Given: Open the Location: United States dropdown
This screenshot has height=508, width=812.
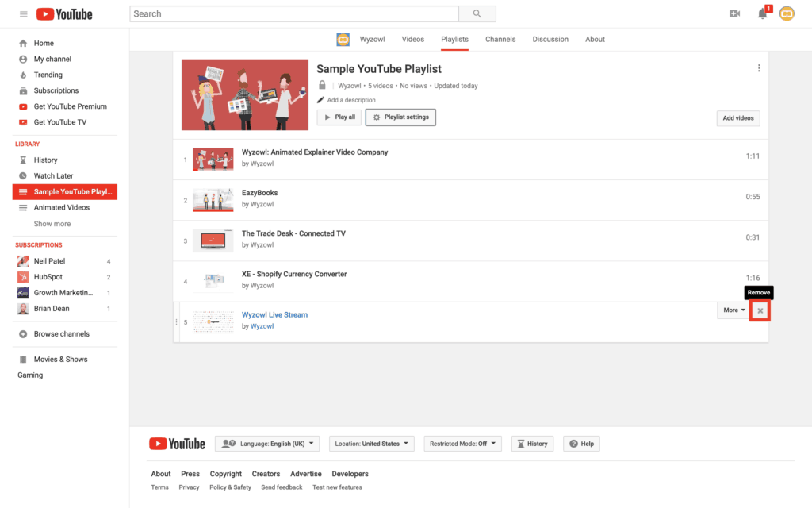Looking at the screenshot, I should (372, 444).
